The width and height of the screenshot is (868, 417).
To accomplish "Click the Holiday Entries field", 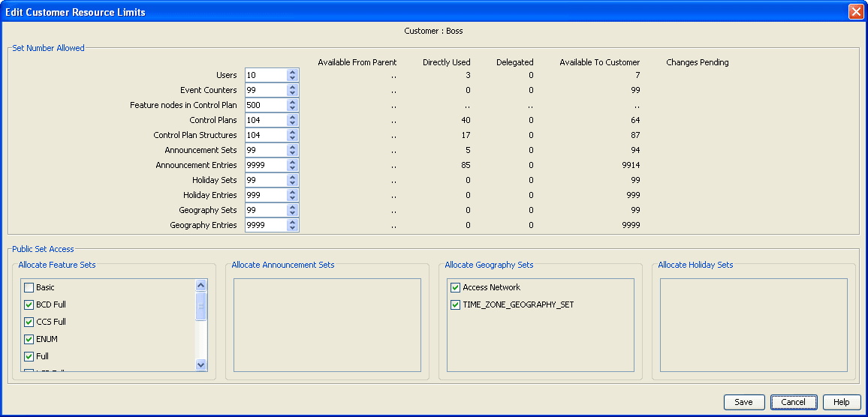I will tap(267, 195).
